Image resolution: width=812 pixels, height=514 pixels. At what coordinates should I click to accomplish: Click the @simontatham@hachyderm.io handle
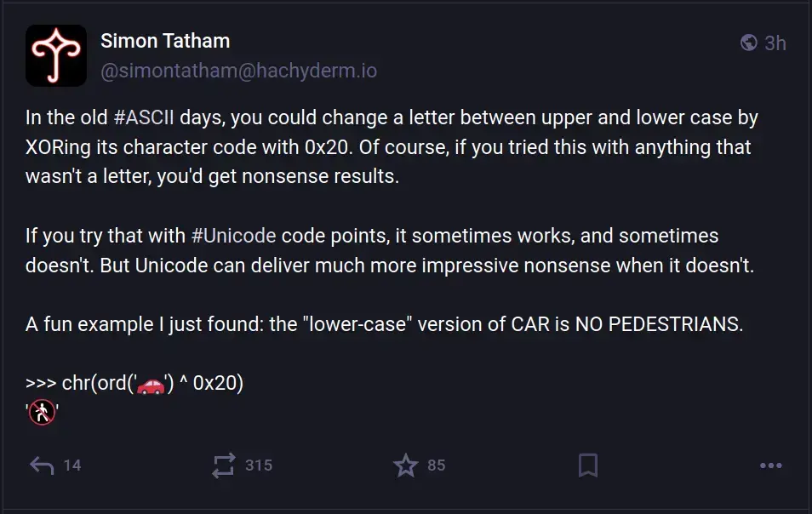coord(238,71)
